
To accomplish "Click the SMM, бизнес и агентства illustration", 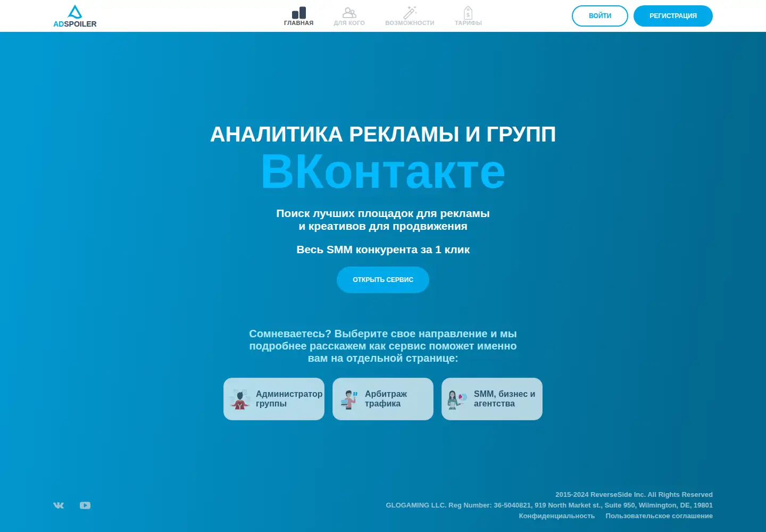I will click(457, 399).
